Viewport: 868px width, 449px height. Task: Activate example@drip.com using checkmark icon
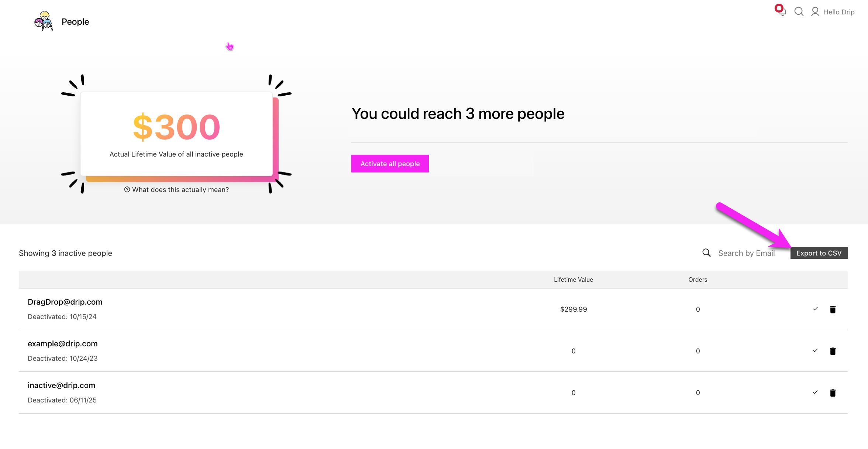pyautogui.click(x=815, y=350)
